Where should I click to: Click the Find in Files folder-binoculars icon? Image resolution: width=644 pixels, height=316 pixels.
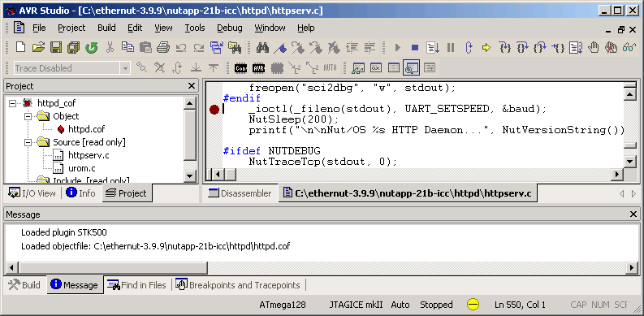coord(235,48)
